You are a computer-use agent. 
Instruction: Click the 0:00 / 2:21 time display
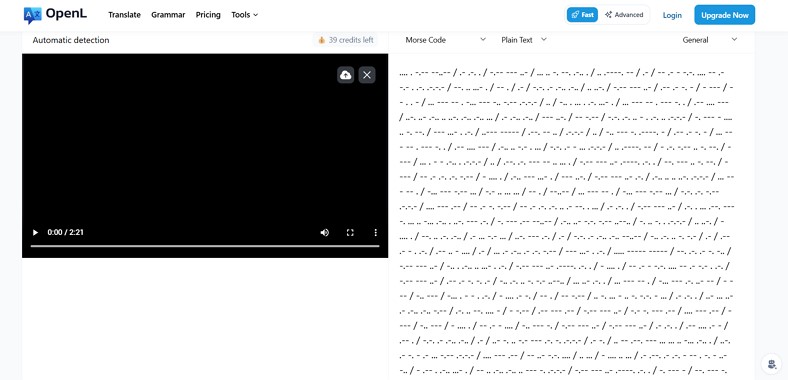click(x=65, y=232)
